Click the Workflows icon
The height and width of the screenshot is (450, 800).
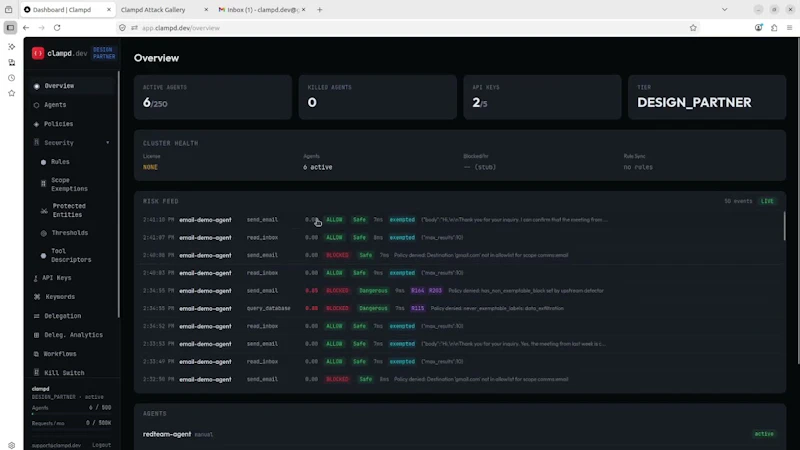(36, 354)
